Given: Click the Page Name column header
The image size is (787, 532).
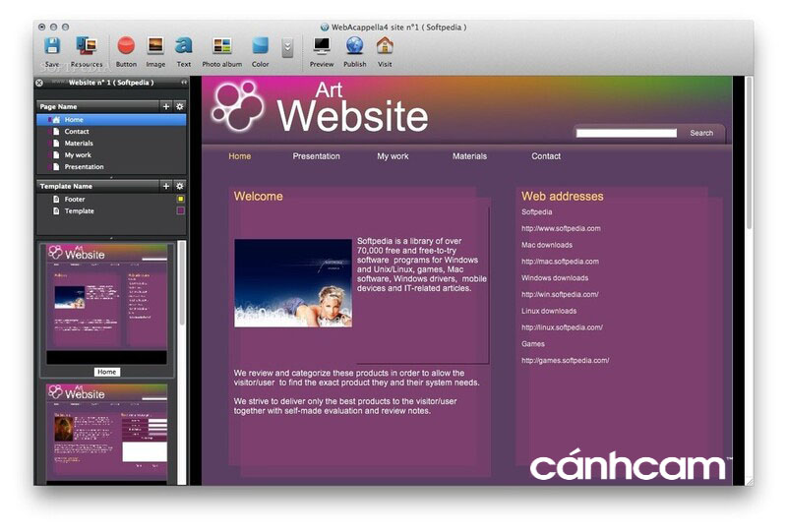Looking at the screenshot, I should pyautogui.click(x=97, y=106).
